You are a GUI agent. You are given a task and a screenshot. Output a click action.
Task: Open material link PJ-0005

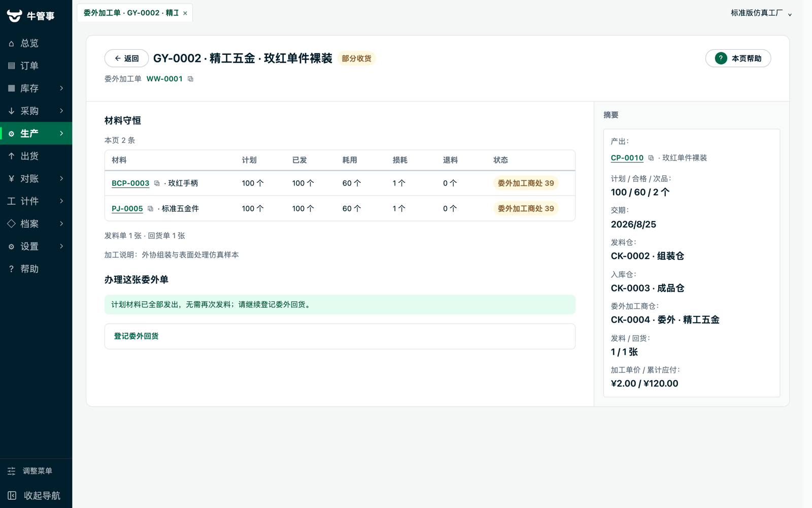[127, 208]
